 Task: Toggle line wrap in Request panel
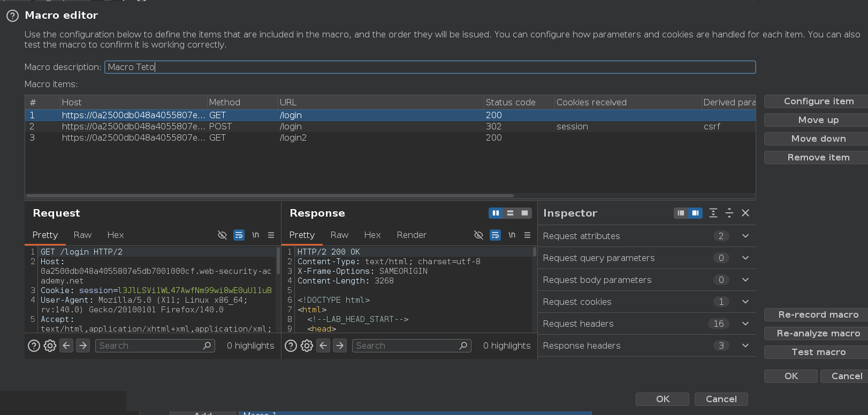pyautogui.click(x=239, y=235)
